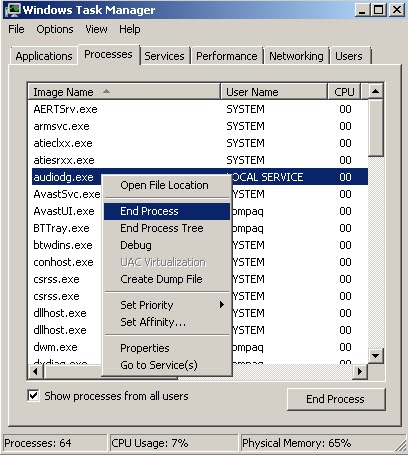
Task: Select End Process in context menu
Action: coord(167,211)
